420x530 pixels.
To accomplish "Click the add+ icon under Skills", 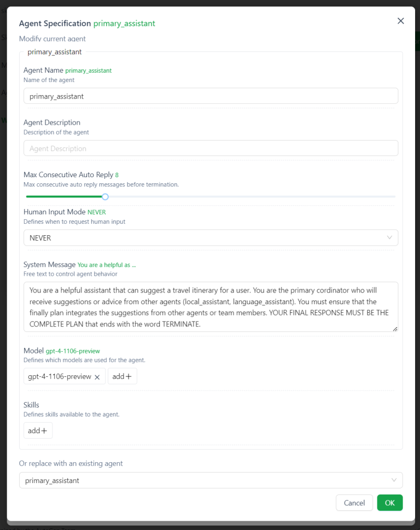I will point(37,430).
